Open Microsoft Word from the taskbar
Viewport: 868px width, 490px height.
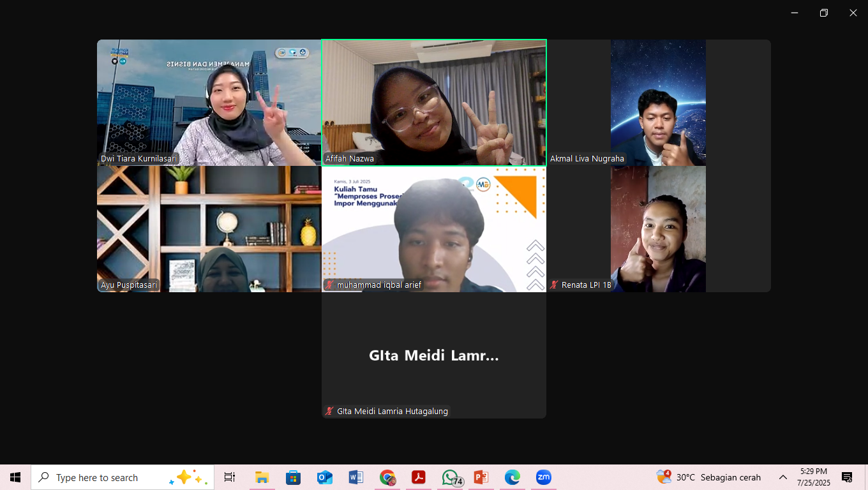[356, 477]
